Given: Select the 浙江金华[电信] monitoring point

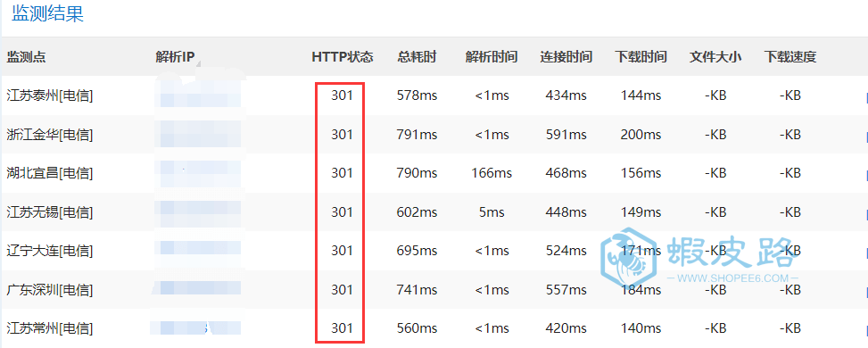Looking at the screenshot, I should pyautogui.click(x=50, y=134).
